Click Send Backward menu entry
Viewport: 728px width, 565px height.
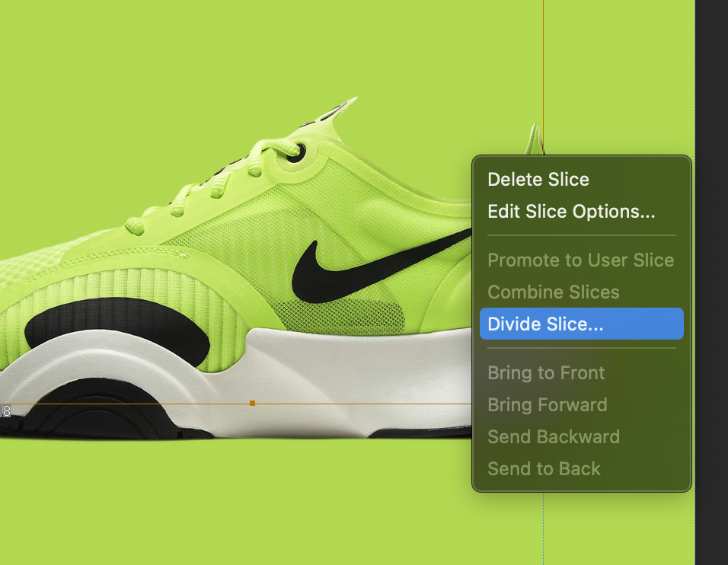pos(581,437)
